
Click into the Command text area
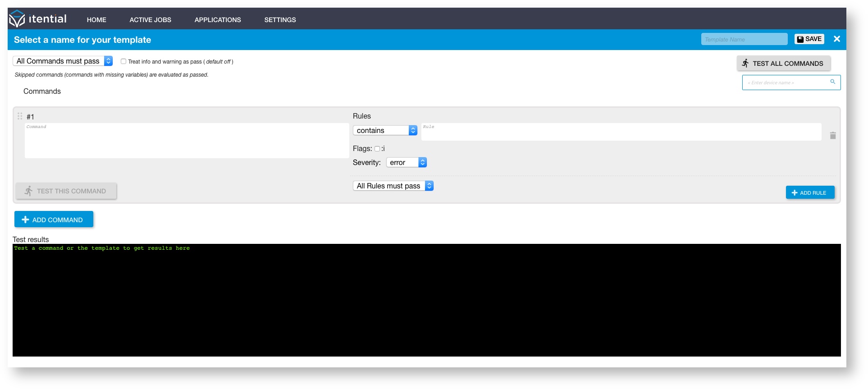[187, 141]
